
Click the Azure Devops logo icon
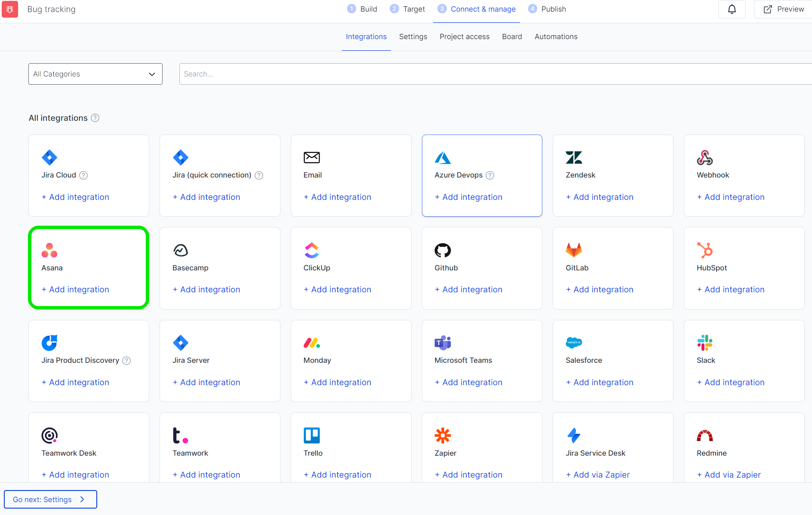[443, 157]
